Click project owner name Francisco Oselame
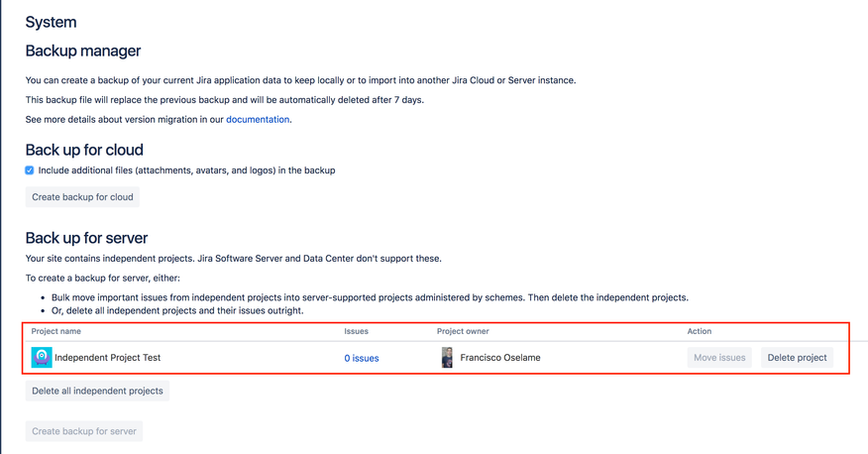The width and height of the screenshot is (868, 454). 499,358
